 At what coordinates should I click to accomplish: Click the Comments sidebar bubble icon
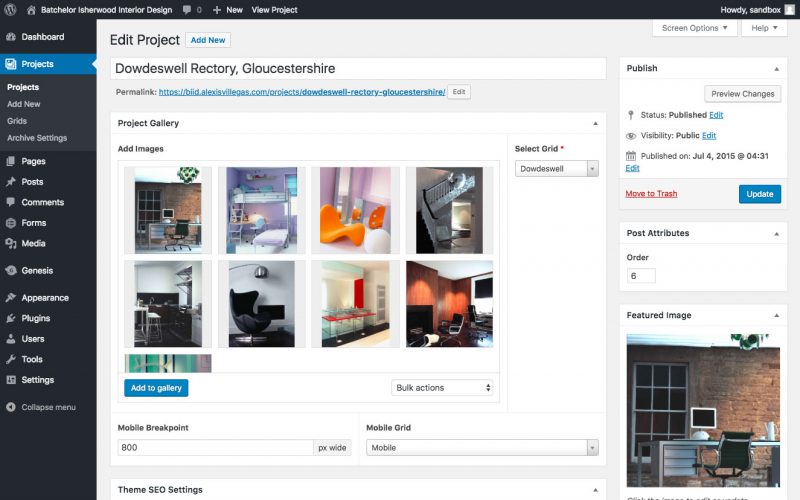coord(11,202)
